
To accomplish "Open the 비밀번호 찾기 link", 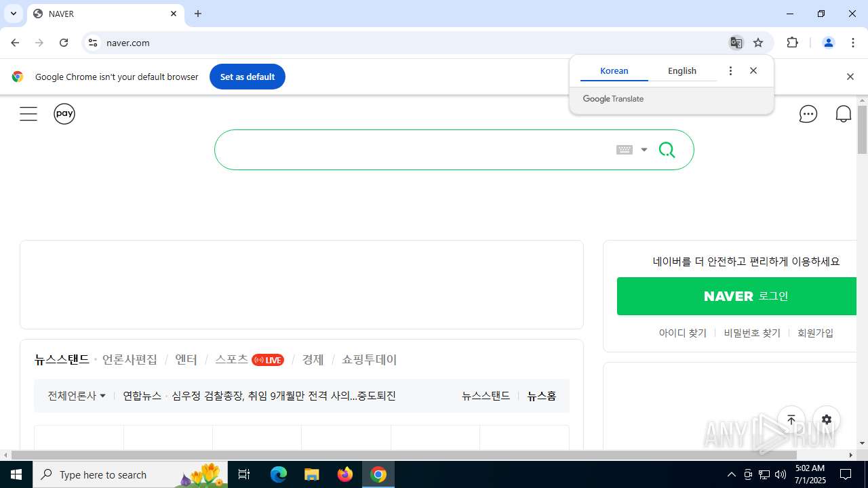I will 752,333.
